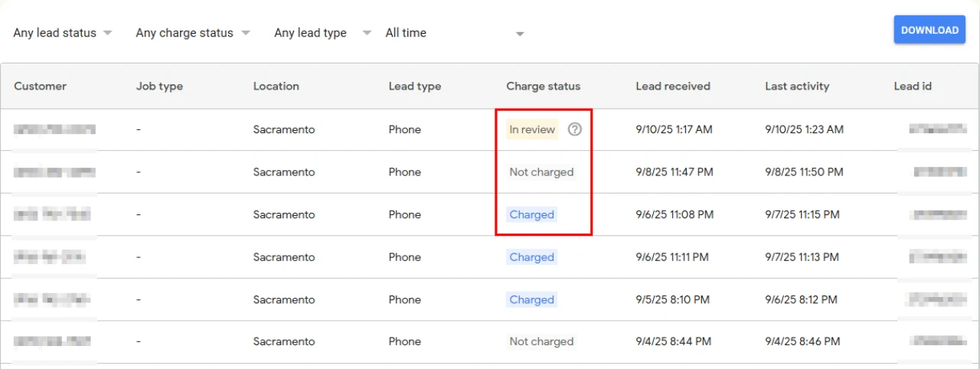Click the help icon next to In review

coord(575,129)
